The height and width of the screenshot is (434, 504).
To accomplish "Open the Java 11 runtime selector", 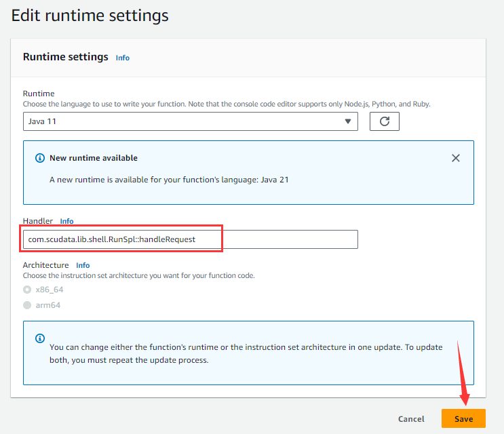I will click(x=190, y=121).
